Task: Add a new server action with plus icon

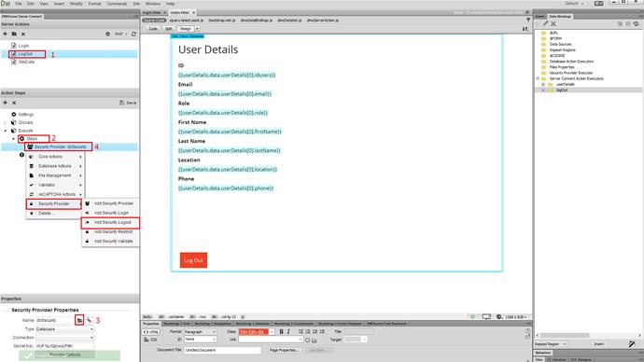Action: 6,34
